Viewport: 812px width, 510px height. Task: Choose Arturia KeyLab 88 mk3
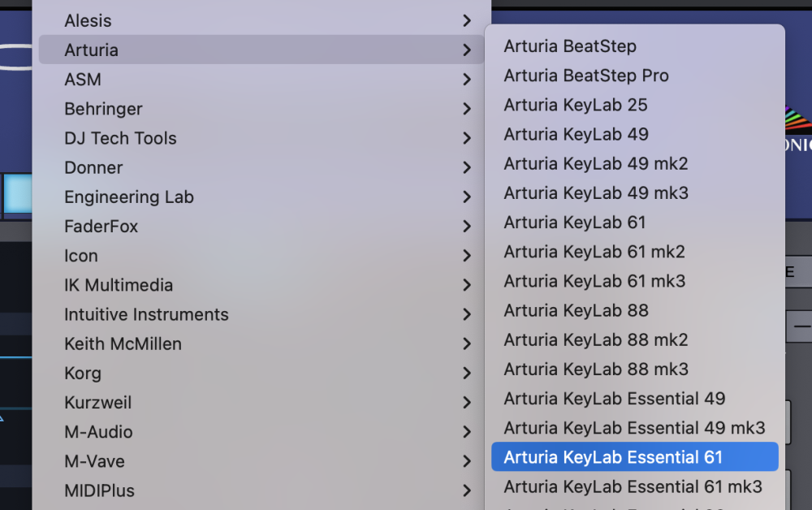point(595,370)
